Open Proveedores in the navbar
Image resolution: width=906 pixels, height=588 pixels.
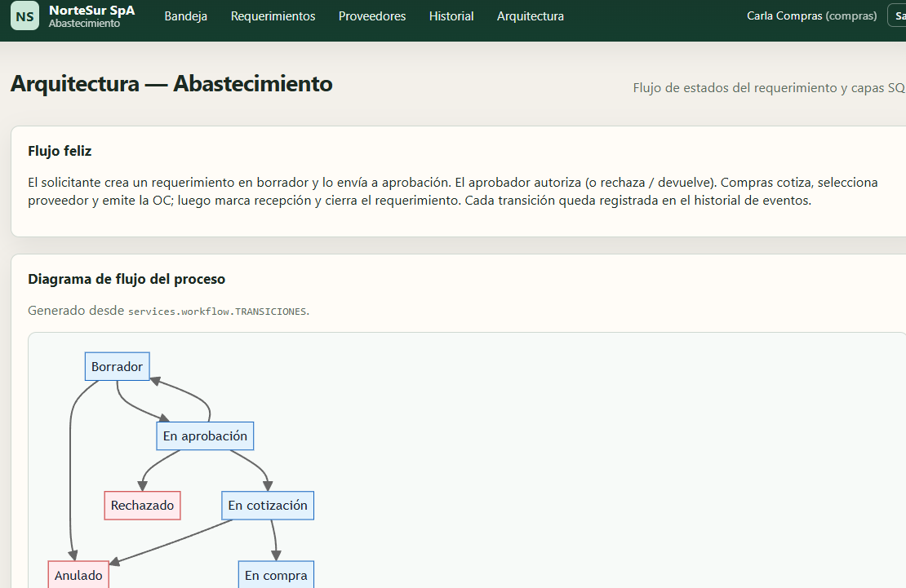pos(372,16)
